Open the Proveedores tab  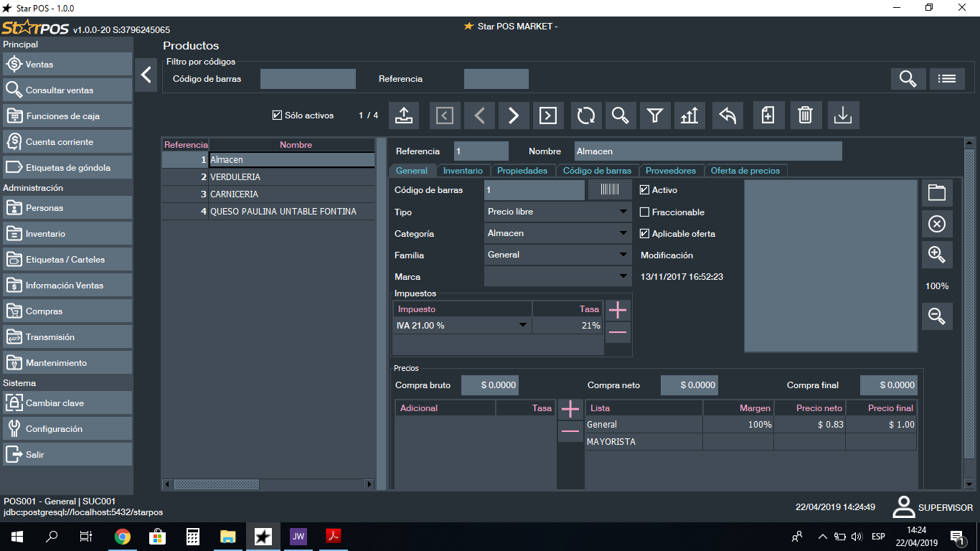point(670,171)
